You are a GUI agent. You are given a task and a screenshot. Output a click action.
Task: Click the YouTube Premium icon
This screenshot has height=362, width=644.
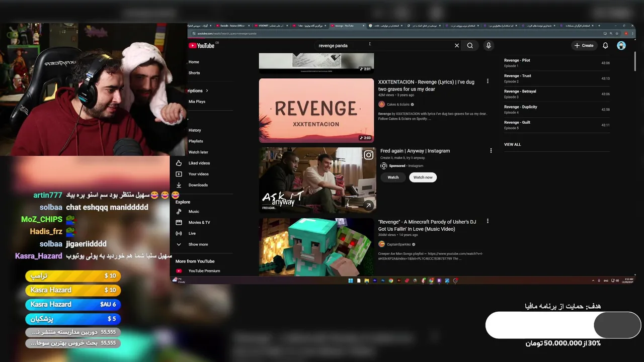179,271
